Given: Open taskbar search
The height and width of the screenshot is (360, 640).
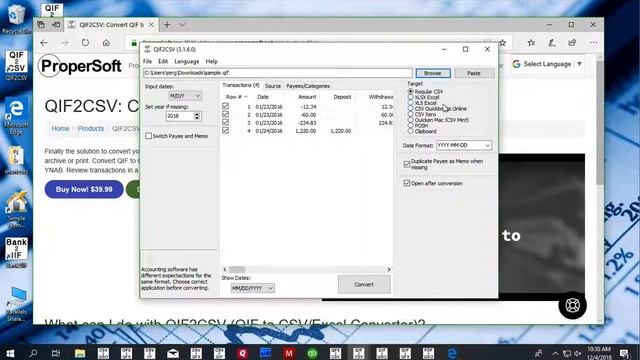Looking at the screenshot, I should [33, 353].
